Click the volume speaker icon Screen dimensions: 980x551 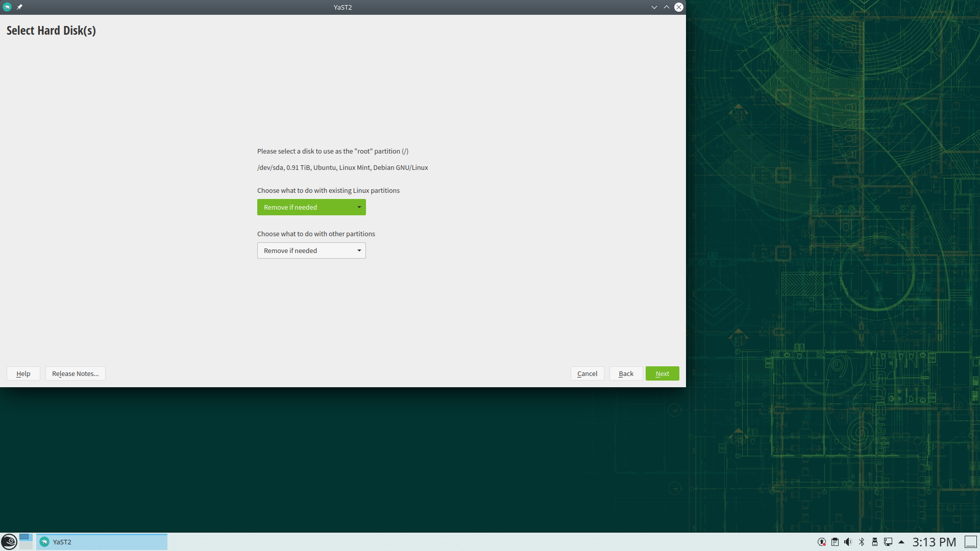848,542
